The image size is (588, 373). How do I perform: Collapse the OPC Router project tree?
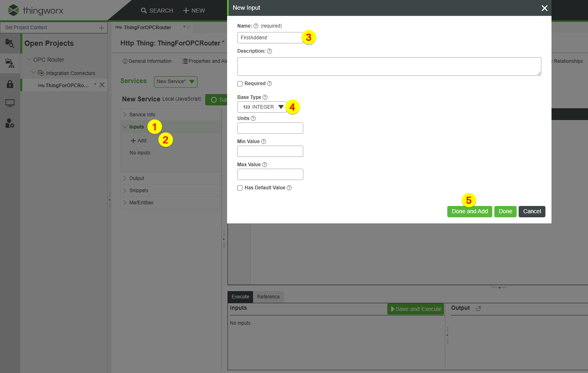[29, 59]
